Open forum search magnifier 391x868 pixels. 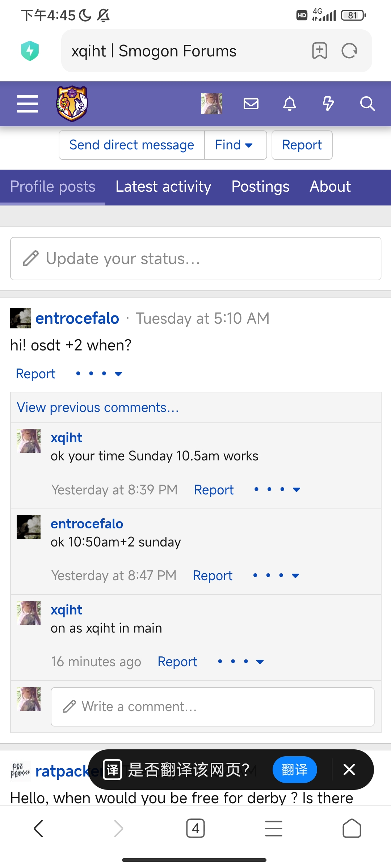pos(367,104)
